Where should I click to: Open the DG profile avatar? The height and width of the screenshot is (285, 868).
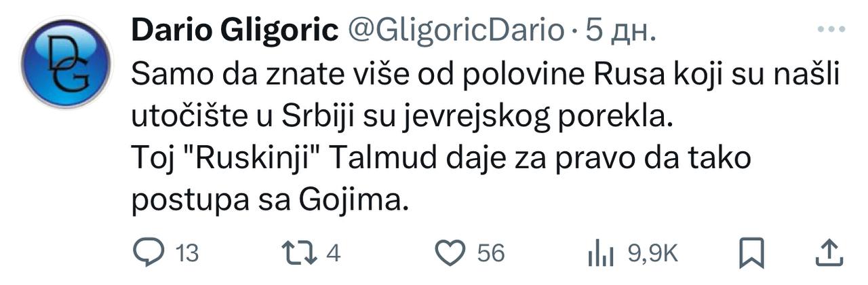[66, 63]
